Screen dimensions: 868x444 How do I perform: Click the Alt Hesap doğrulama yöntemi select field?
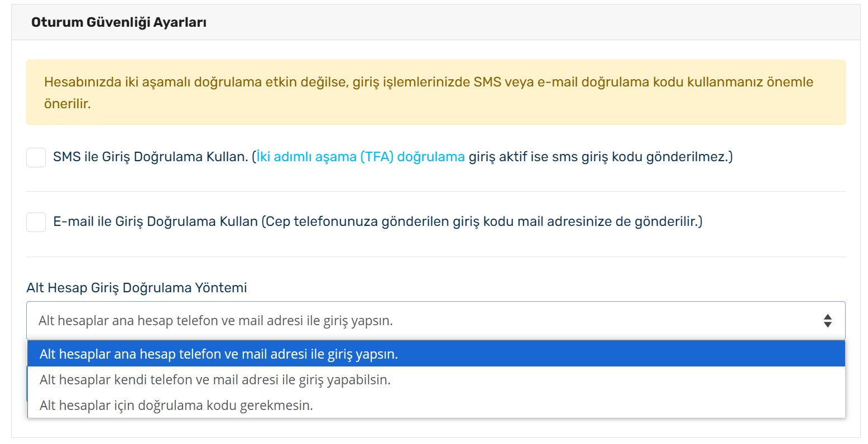[x=435, y=321]
